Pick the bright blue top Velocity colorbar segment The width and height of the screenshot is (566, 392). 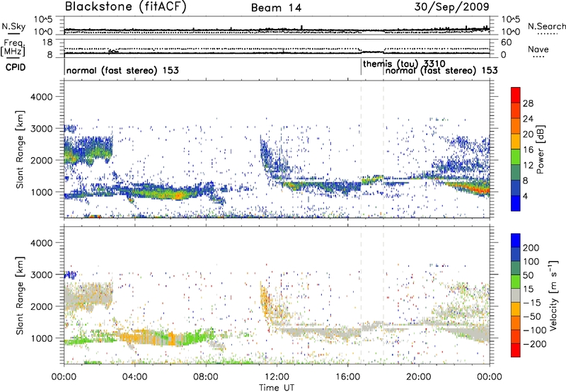click(516, 241)
